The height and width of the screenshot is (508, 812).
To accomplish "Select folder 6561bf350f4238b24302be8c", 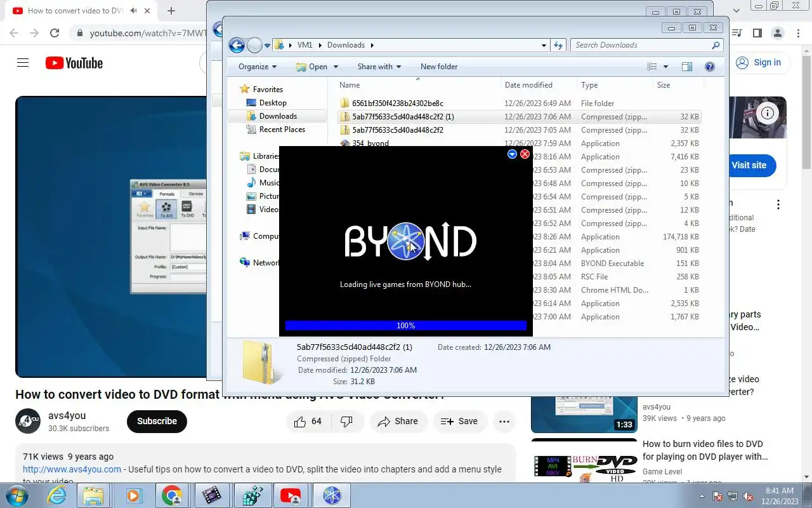I will tap(398, 104).
